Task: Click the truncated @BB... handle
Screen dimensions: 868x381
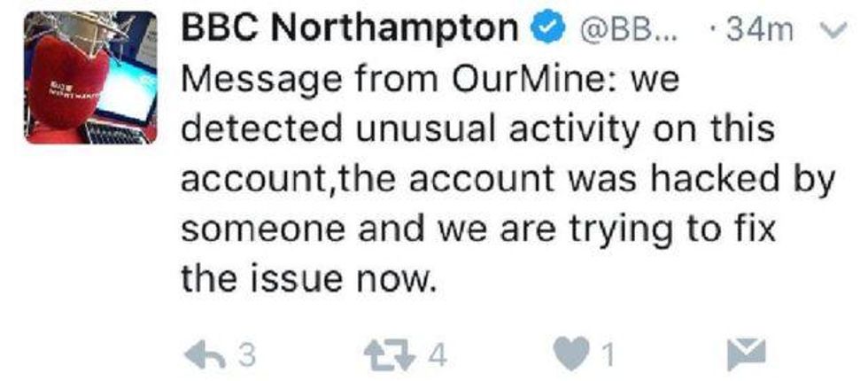Action: [624, 31]
